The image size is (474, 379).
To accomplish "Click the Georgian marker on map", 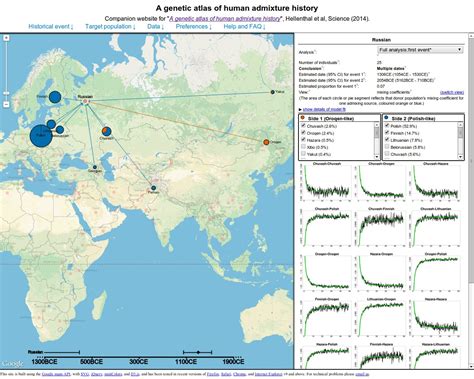I will click(95, 167).
